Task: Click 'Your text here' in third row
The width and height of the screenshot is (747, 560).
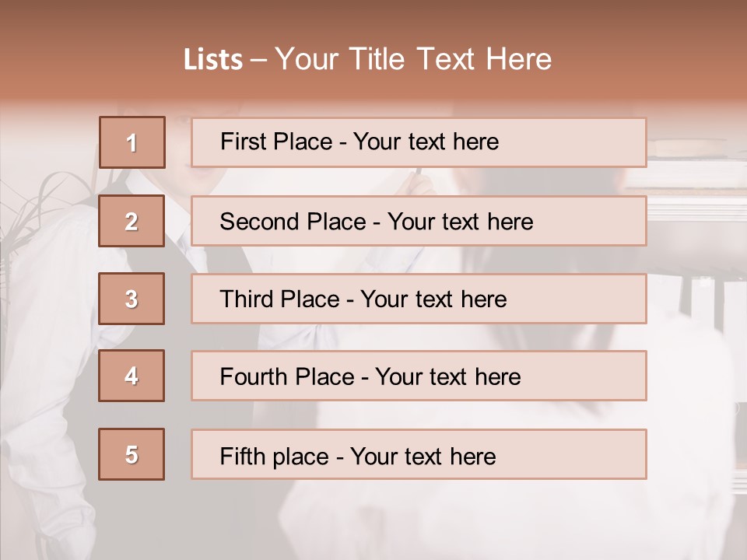Action: point(433,299)
